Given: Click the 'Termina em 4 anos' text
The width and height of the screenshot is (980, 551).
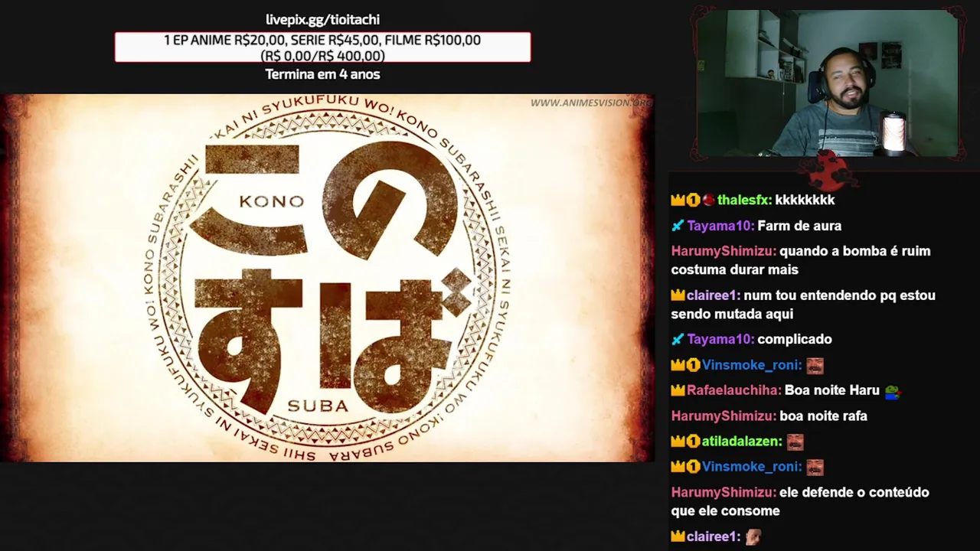Looking at the screenshot, I should 322,74.
